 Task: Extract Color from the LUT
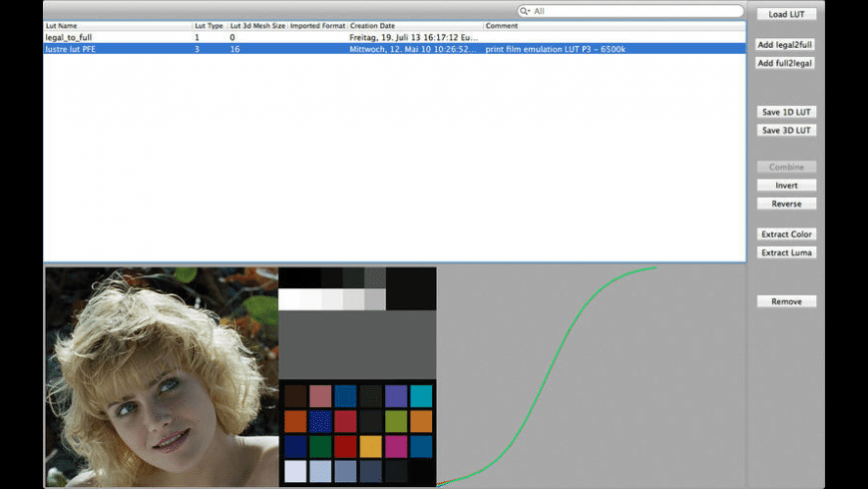click(x=786, y=234)
